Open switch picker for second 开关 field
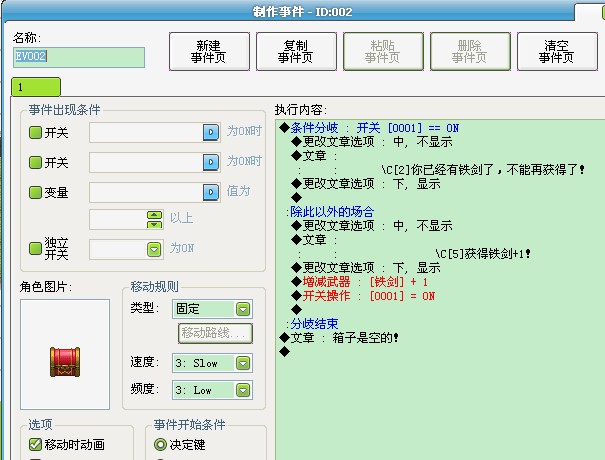605x460 pixels. tap(211, 162)
